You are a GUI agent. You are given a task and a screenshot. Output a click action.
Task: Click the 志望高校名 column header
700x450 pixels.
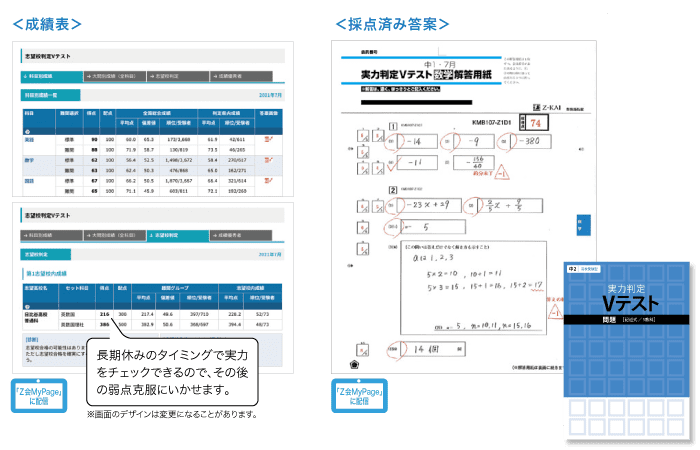pyautogui.click(x=35, y=288)
